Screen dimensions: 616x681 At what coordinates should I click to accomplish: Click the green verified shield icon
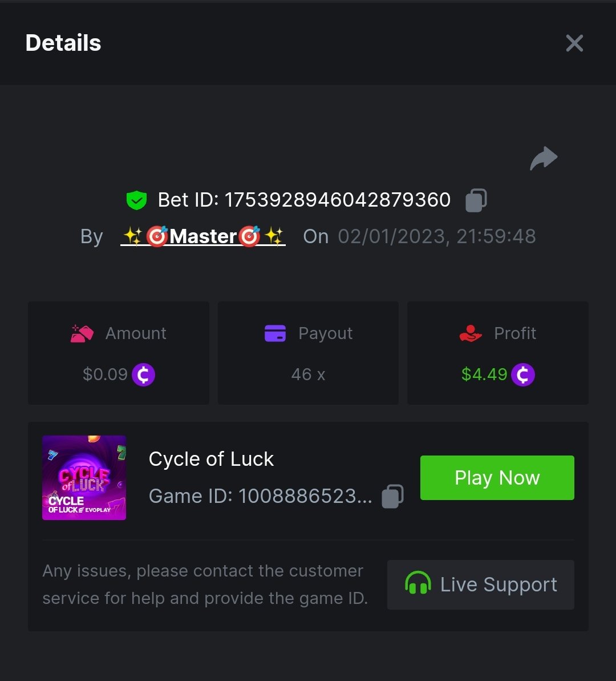136,200
